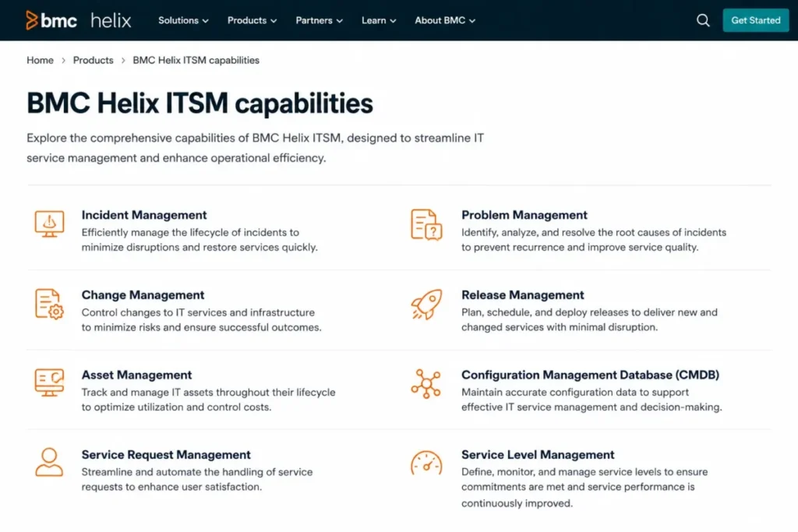
Task: Click the Incident Management monitor alert icon
Action: (x=49, y=224)
